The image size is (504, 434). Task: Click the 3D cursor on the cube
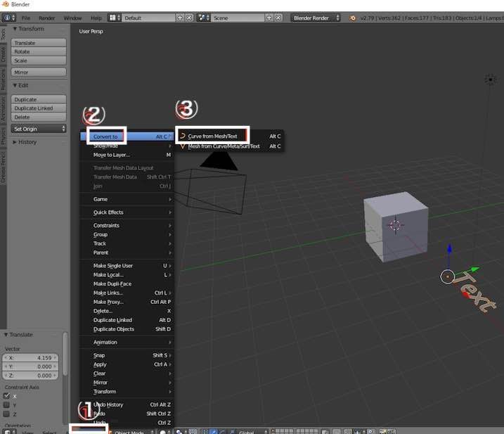(x=395, y=225)
